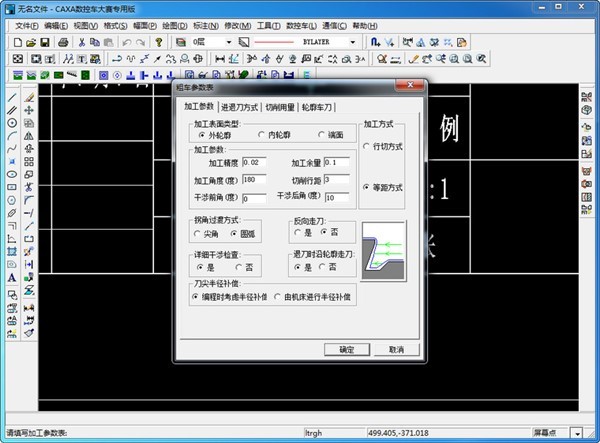Select the Circle drawing tool
600x443 pixels.
pos(12,123)
